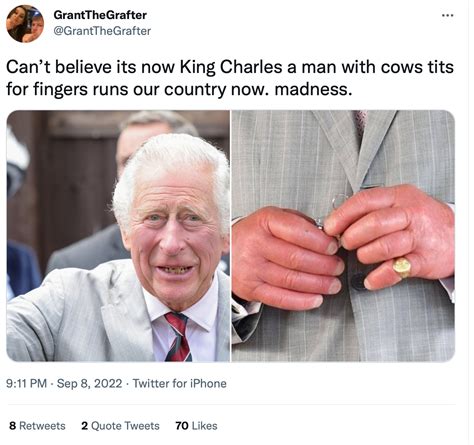Open the three-dot more options menu
The image size is (474, 445).
(x=447, y=15)
